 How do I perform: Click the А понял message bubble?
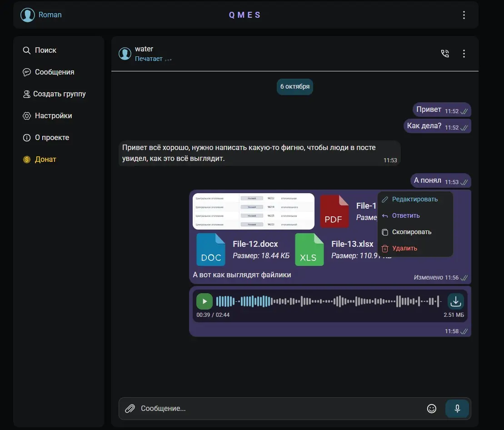point(441,180)
